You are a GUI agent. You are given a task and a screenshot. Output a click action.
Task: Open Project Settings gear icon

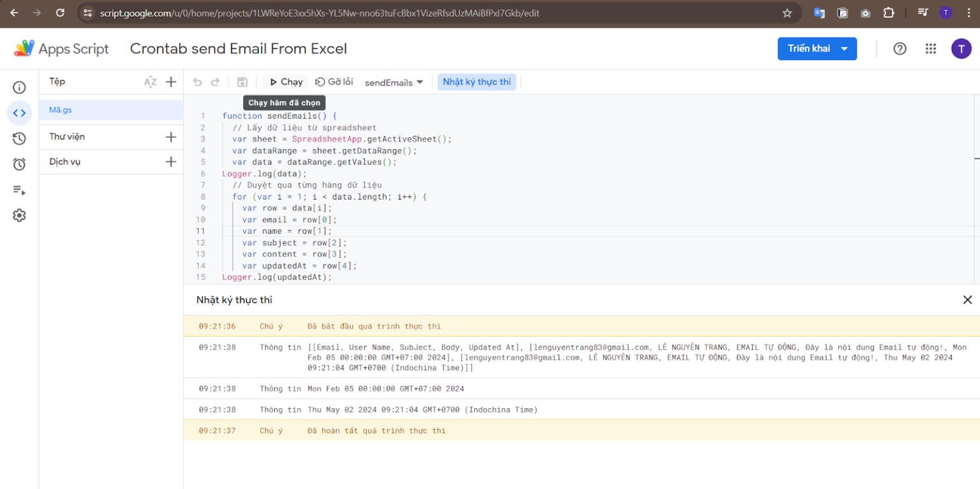pos(19,215)
